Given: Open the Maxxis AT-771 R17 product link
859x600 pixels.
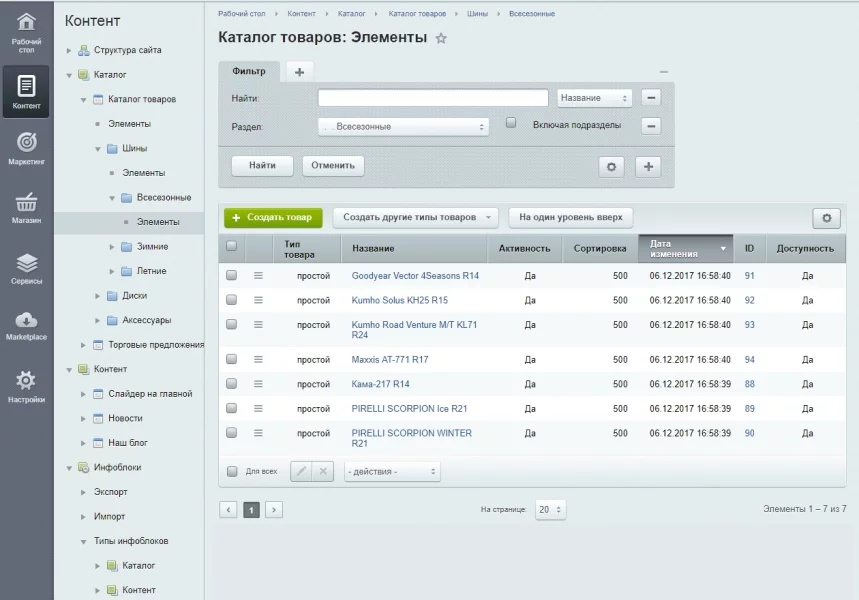Looking at the screenshot, I should pos(390,359).
